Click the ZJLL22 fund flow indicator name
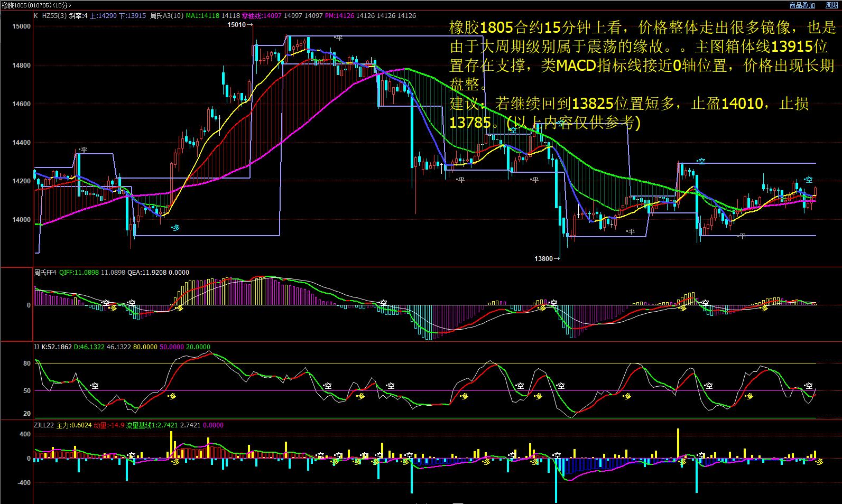 [x=43, y=425]
